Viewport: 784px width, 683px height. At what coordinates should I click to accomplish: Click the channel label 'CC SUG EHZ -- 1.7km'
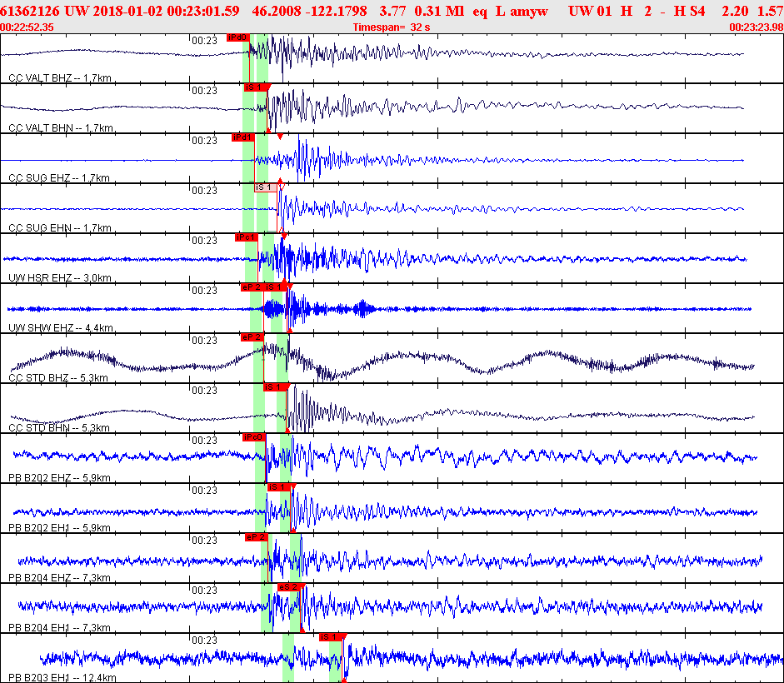(59, 178)
